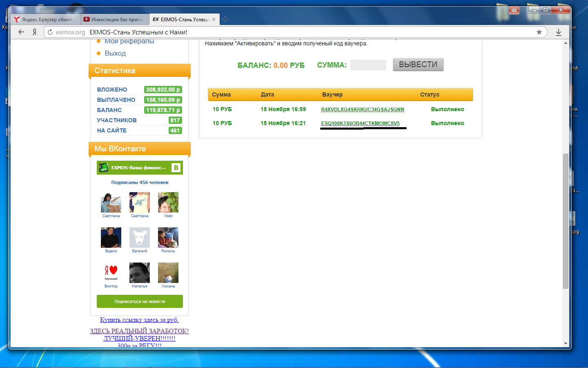The width and height of the screenshot is (588, 368).
Task: Click scrollbar down arrow
Action: coord(566,343)
